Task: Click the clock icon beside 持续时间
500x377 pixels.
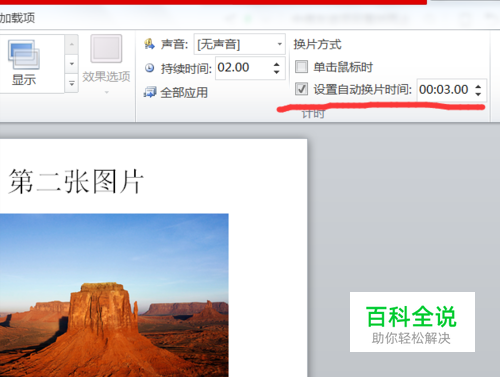Action: tap(149, 68)
